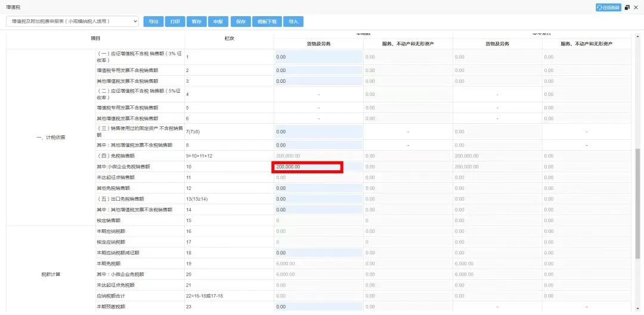This screenshot has width=644, height=315.
Task: Click row 13 出口免税销售额 货物及劳务 input
Action: pos(318,199)
